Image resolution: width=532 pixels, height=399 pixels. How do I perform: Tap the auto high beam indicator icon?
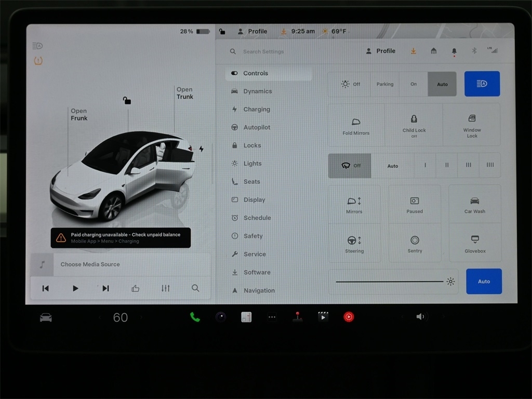point(37,46)
